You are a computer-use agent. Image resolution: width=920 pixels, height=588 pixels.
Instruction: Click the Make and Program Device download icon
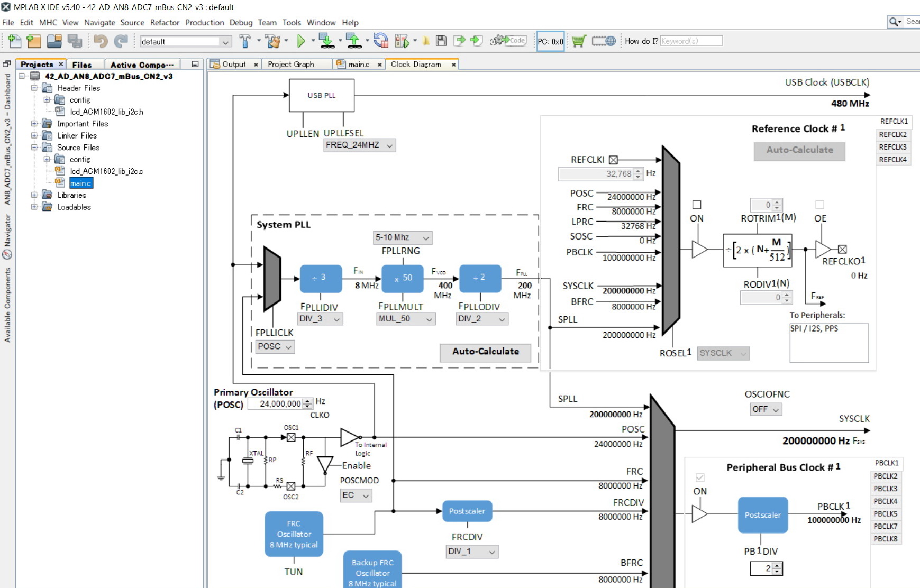326,41
